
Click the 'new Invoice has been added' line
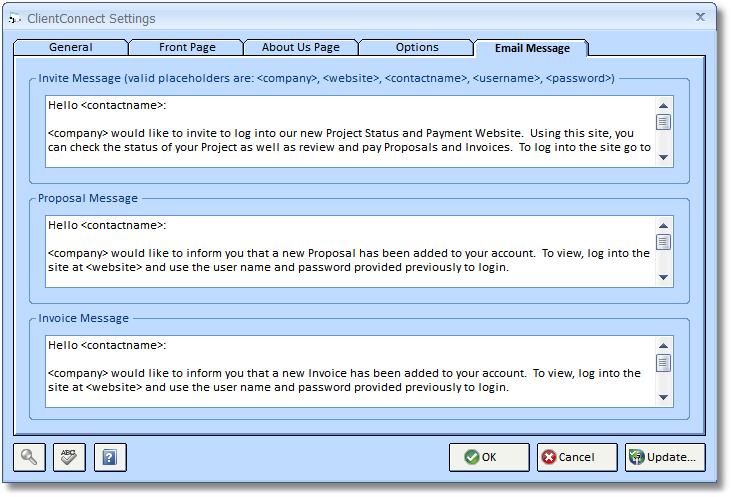(344, 373)
